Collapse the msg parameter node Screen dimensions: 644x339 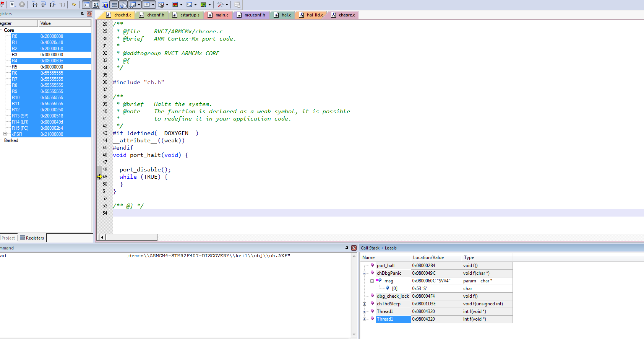pyautogui.click(x=372, y=281)
